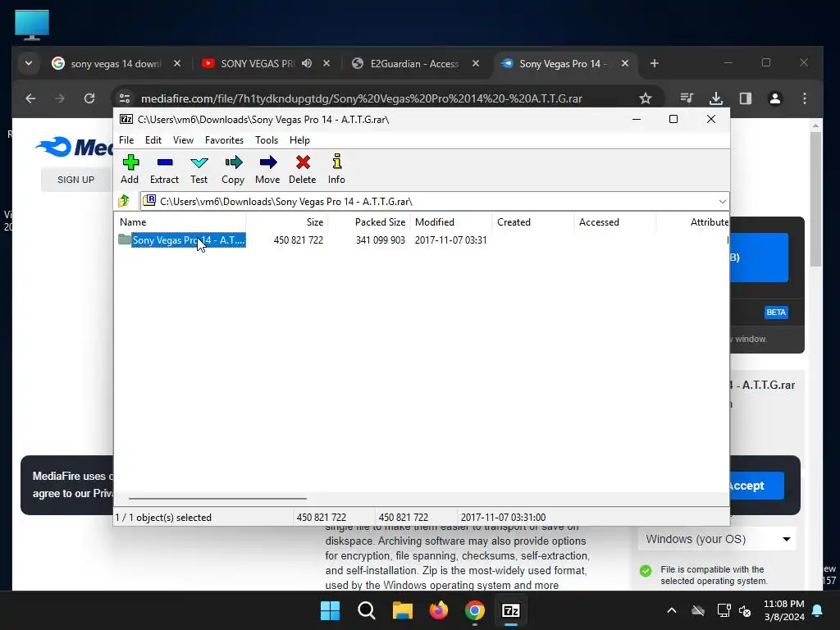840x630 pixels.
Task: Click the blue MediaFire download button
Action: 759,258
